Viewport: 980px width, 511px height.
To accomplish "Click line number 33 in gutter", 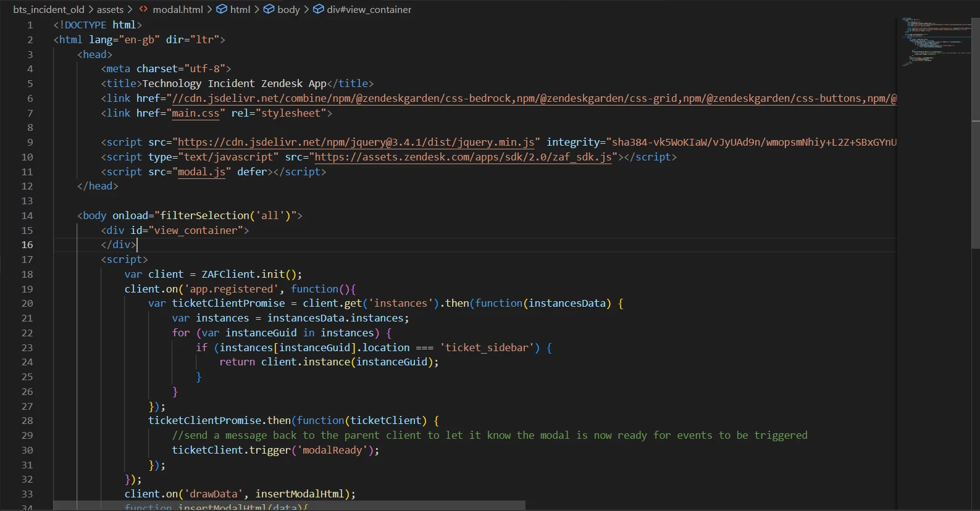I will click(x=27, y=494).
